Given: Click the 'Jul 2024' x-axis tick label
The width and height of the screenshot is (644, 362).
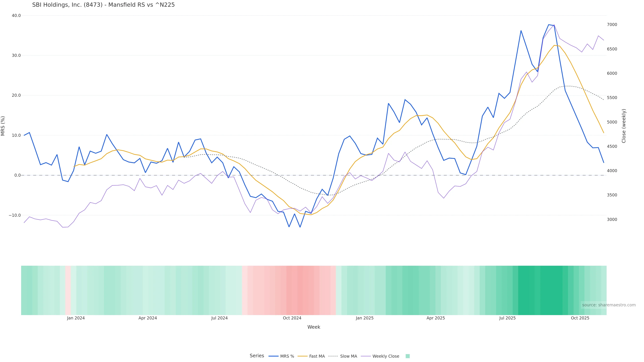Looking at the screenshot, I should tap(220, 318).
